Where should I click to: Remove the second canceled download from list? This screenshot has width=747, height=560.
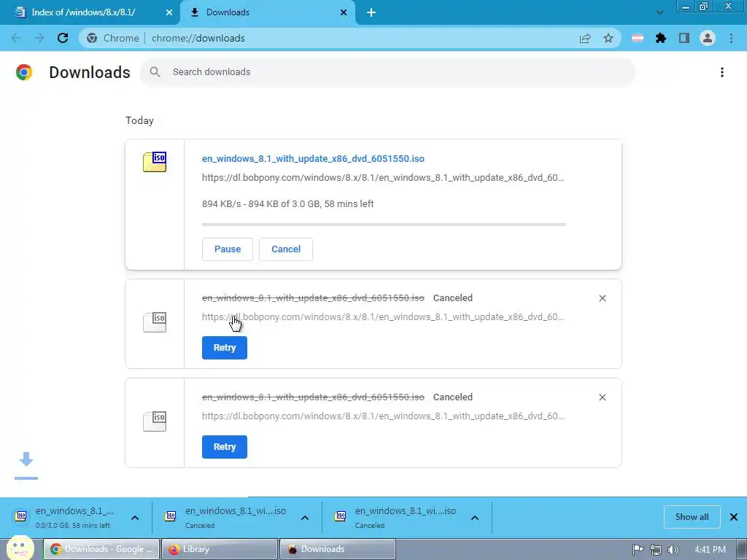tap(603, 397)
